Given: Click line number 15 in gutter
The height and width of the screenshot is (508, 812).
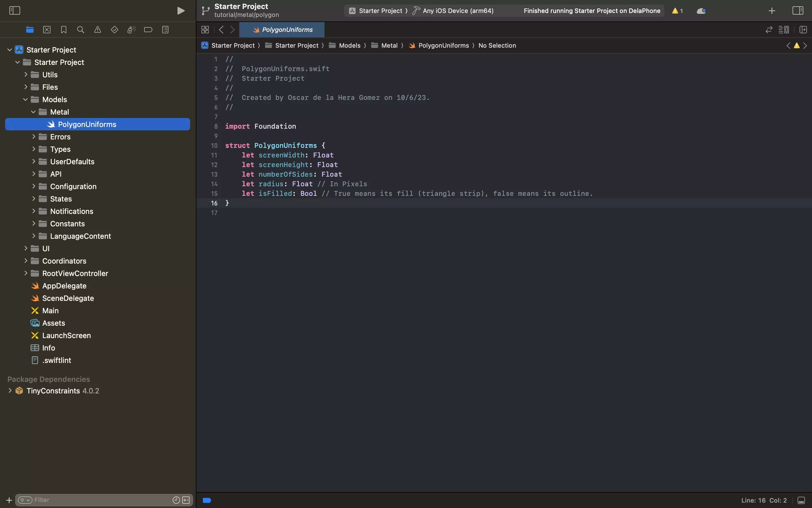Looking at the screenshot, I should 214,194.
